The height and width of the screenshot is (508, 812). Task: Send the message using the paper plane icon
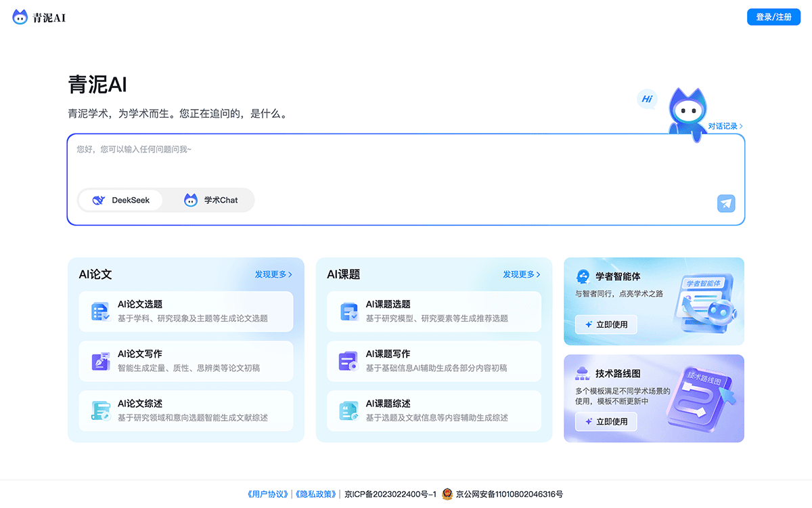(725, 203)
